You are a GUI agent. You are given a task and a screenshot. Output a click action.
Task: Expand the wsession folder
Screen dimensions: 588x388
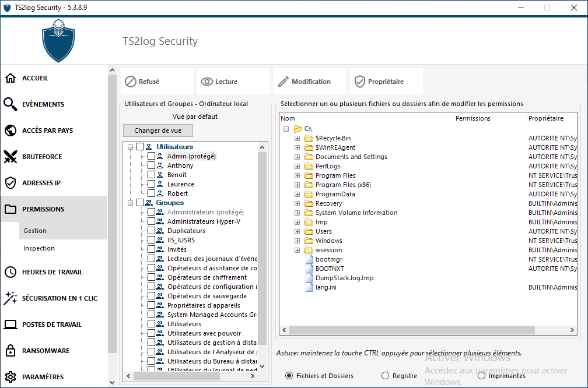click(x=297, y=250)
